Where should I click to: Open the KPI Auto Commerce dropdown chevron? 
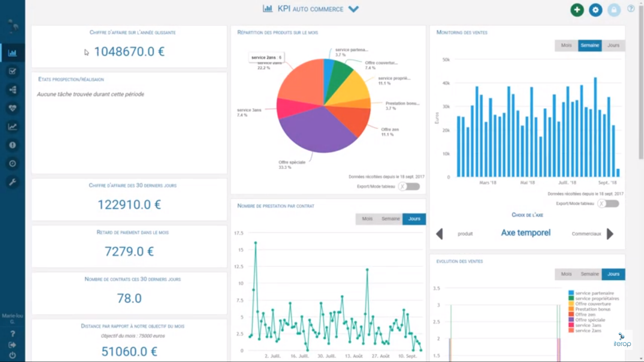click(x=354, y=9)
